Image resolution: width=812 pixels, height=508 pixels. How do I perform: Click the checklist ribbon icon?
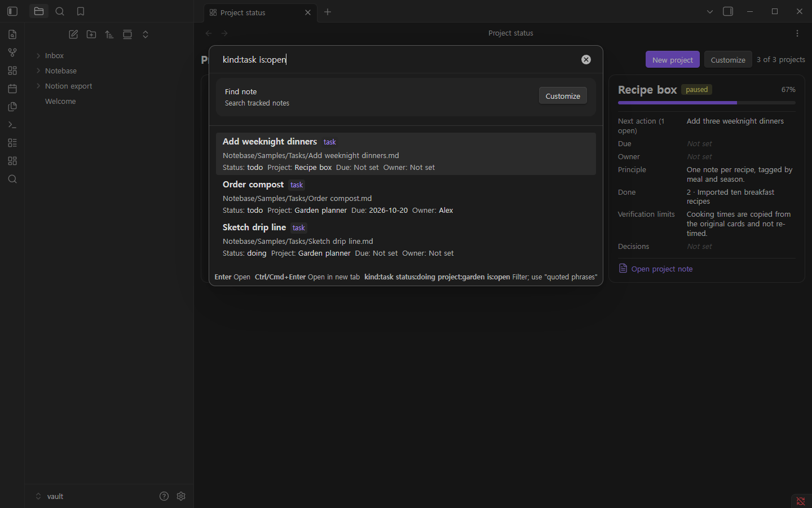pyautogui.click(x=12, y=143)
